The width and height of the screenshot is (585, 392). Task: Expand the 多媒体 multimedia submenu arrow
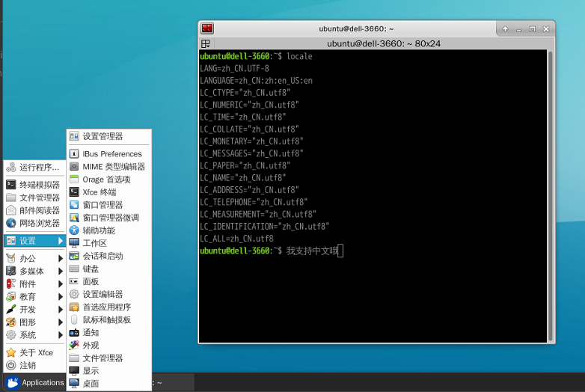61,271
